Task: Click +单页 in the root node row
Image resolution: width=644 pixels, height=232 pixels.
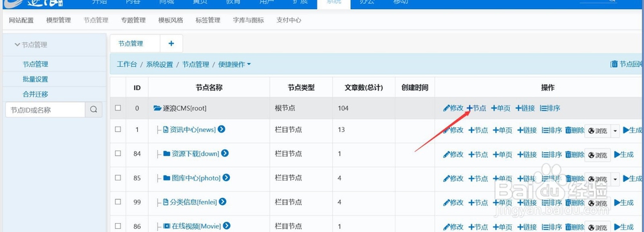Action: tap(500, 108)
